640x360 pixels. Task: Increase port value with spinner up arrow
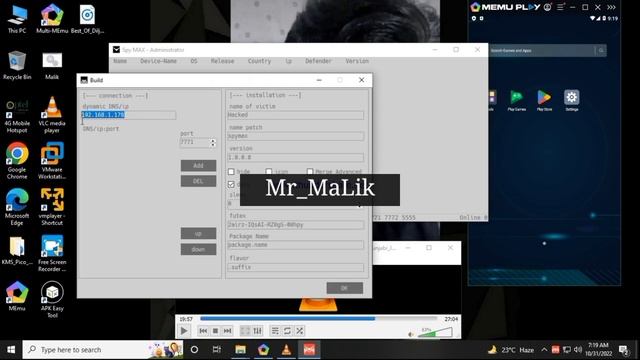click(x=213, y=140)
